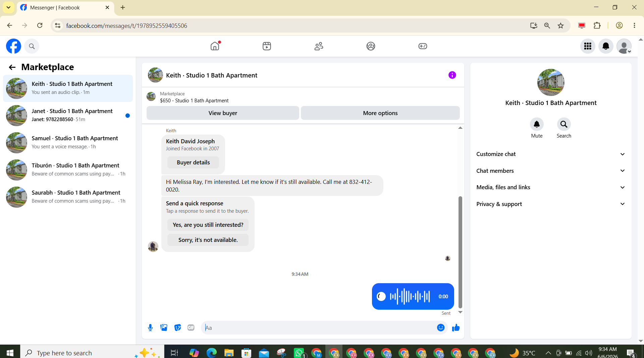Open a new browser tab
Image resolution: width=644 pixels, height=358 pixels.
pyautogui.click(x=123, y=7)
